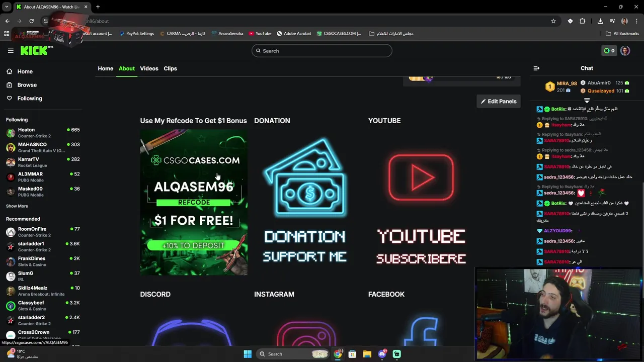Screen dimensions: 644x362
Task: Open the CSGOCASES.COM bookmark
Action: pyautogui.click(x=339, y=34)
